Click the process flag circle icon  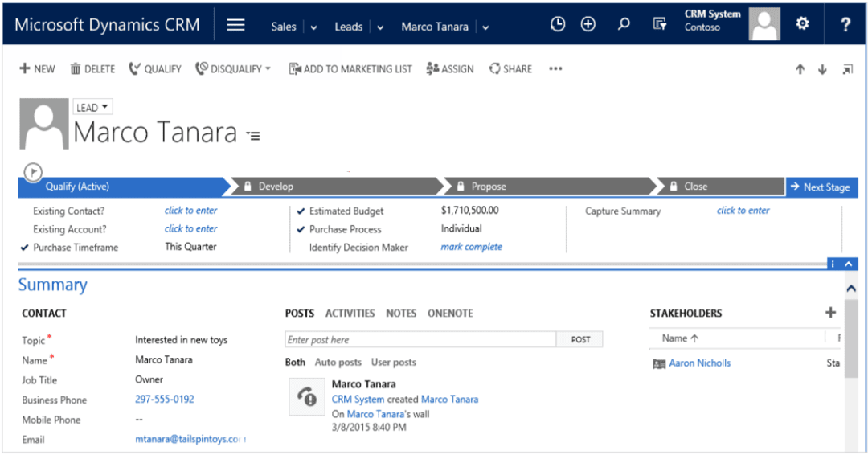point(33,172)
